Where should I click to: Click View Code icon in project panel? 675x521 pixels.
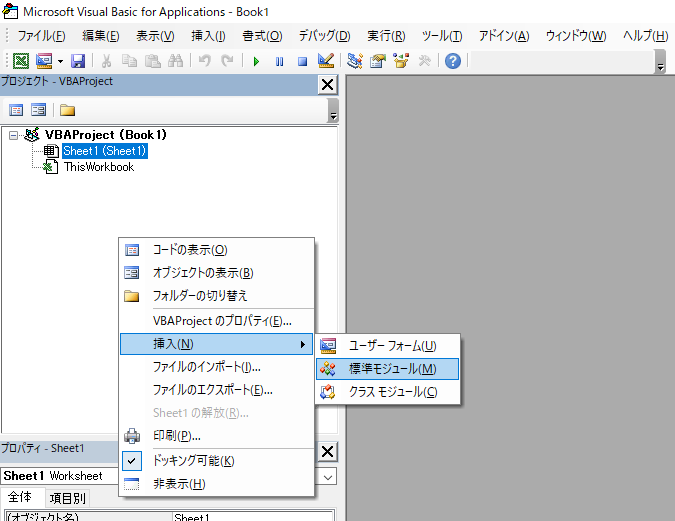point(16,110)
